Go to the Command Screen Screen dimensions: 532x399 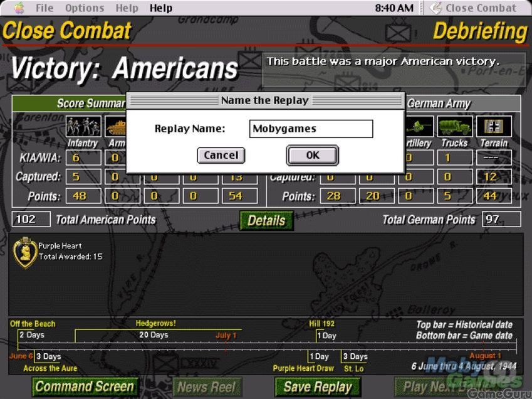[85, 386]
